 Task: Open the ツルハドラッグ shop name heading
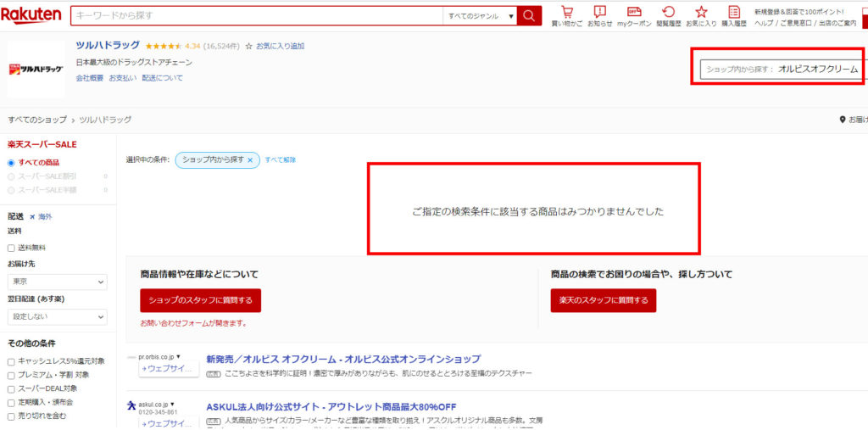[108, 46]
